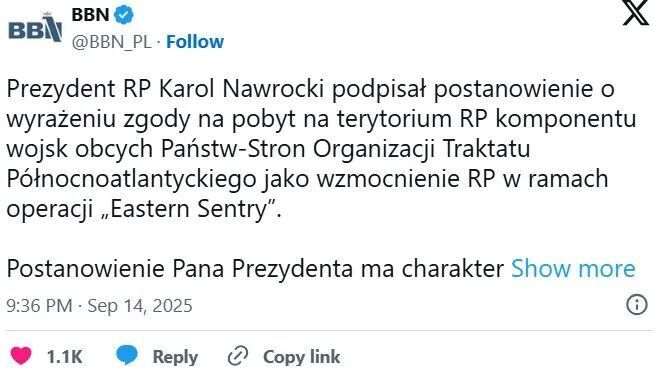
Task: Click the Sep 14, 2025 date
Action: click(x=140, y=306)
